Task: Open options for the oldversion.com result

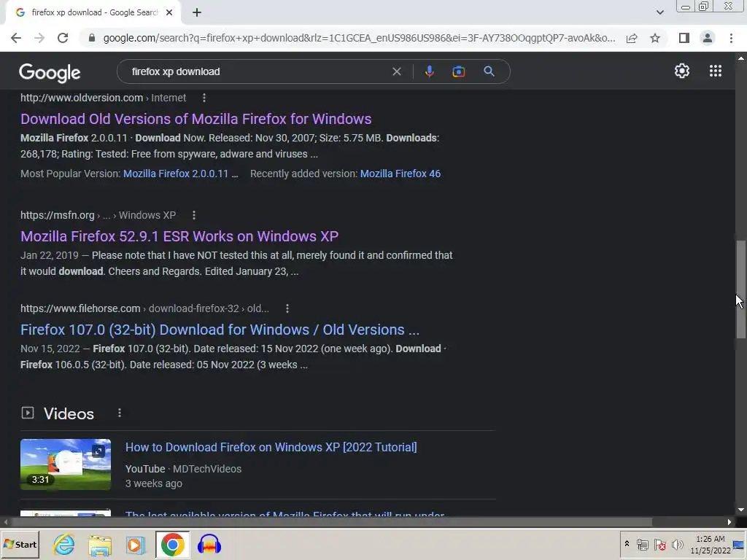Action: 204,98
